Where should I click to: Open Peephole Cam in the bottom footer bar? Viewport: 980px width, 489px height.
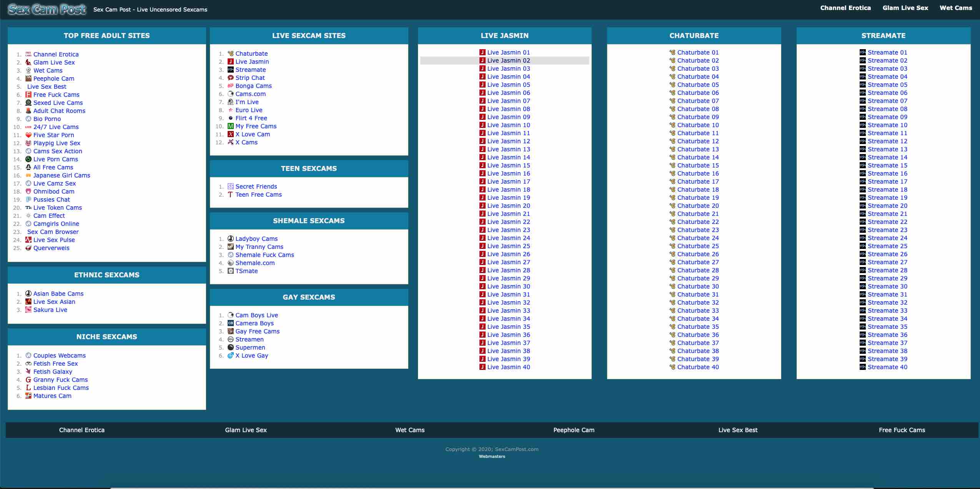574,430
